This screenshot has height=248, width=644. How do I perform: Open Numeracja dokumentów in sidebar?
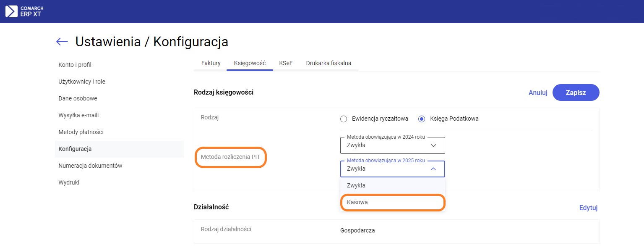[x=90, y=166]
